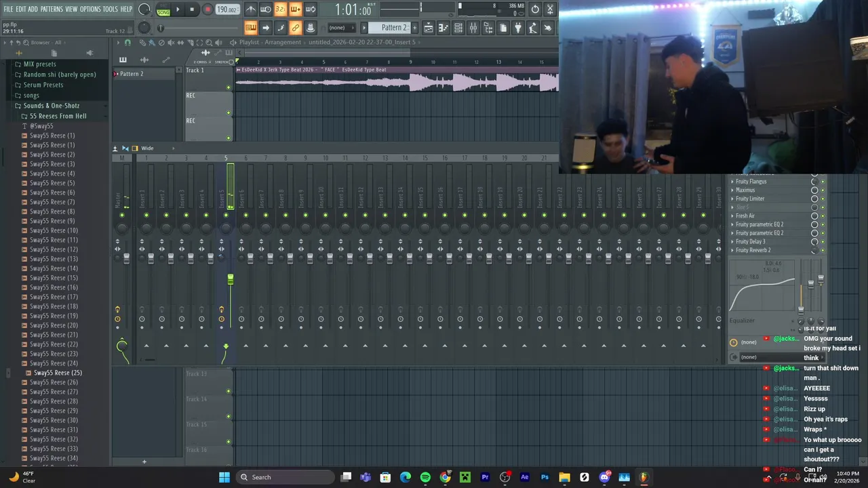Open the Wide mixer layout menu

coord(147,148)
